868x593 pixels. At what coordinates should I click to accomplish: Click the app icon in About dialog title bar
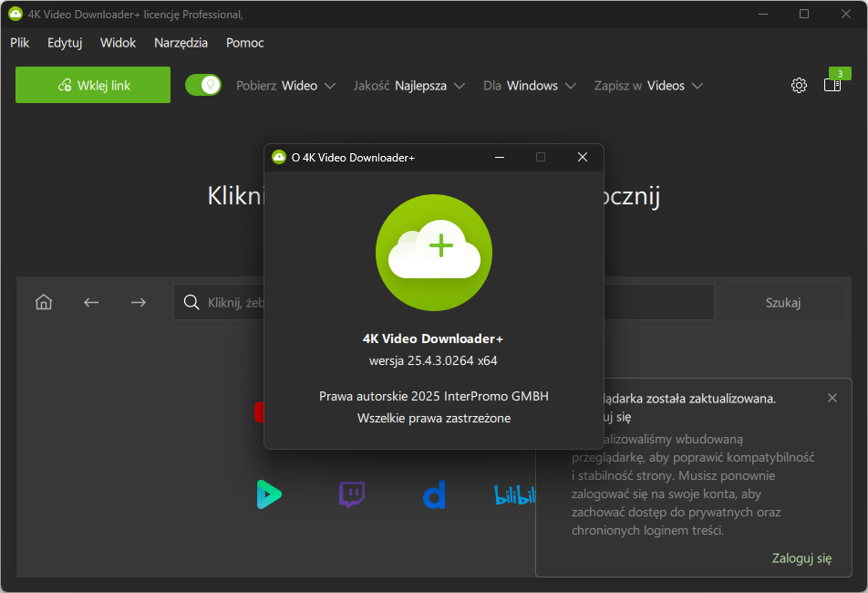(x=279, y=157)
